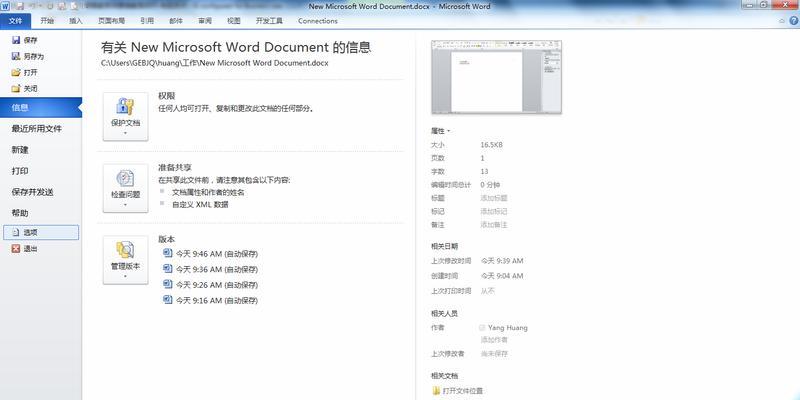Click the 打开文件位置 open file location link
Viewport: 800px width, 400px height.
(x=463, y=391)
